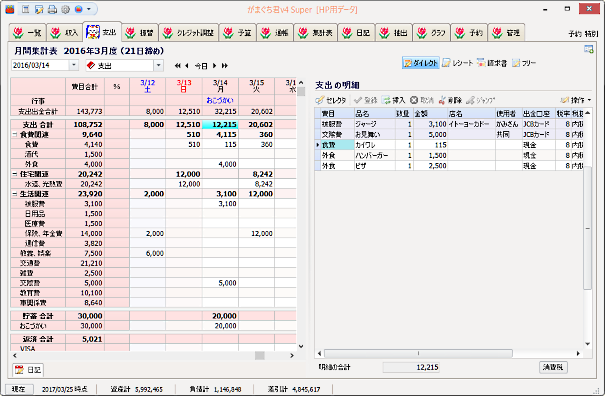Click the 挿入 insert toolbar button
The image size is (605, 396).
(x=394, y=100)
